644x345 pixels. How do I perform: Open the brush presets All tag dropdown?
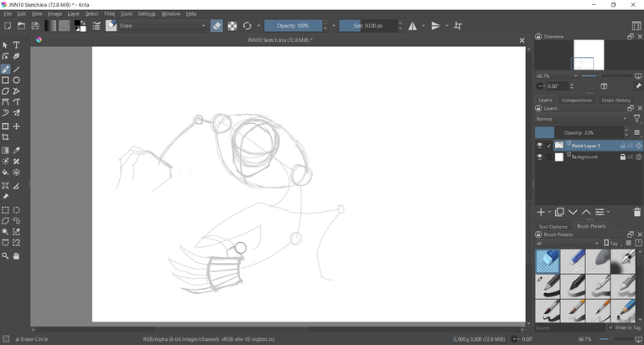(567, 244)
